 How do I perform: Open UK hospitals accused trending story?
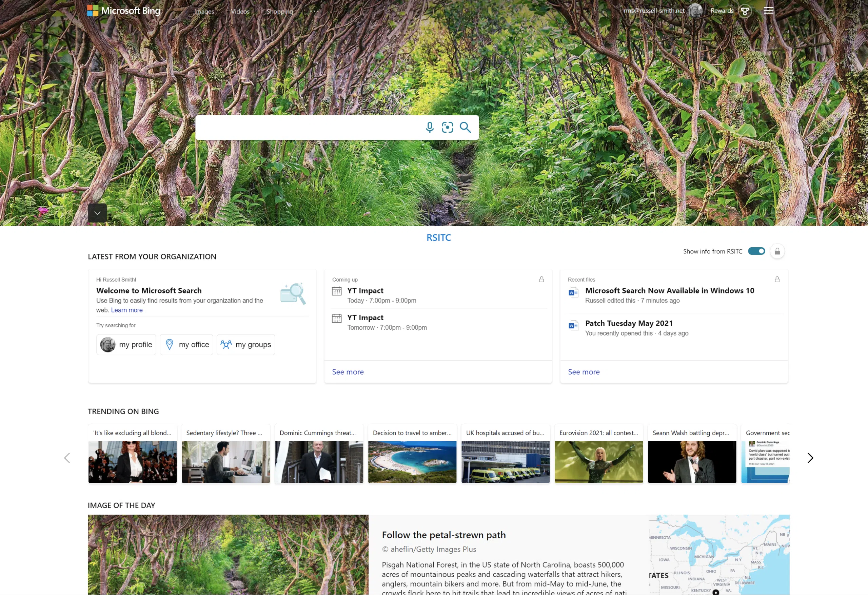[505, 454]
